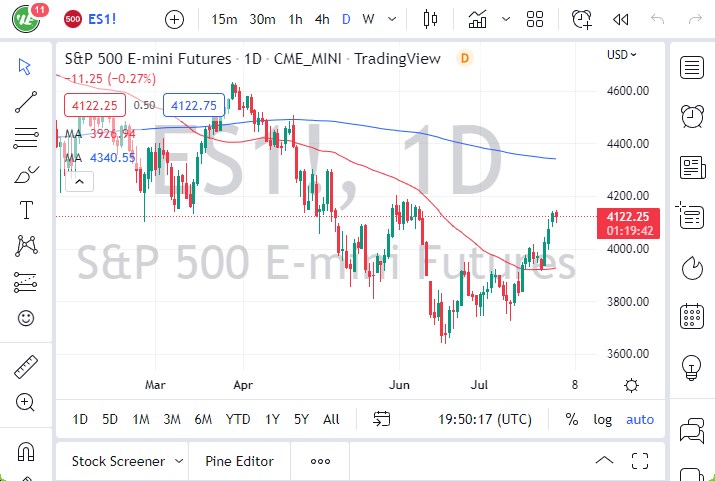Screen dimensions: 715x481
Task: Set date range to YTD
Action: [238, 419]
